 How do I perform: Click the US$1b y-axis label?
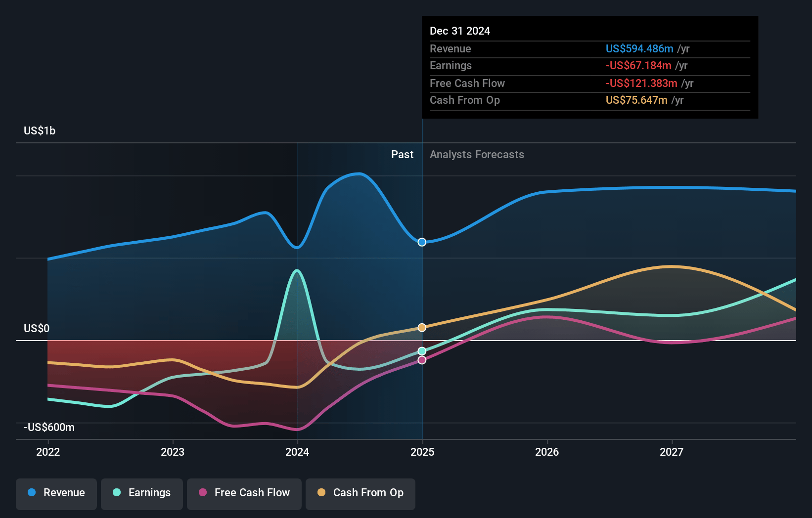point(40,130)
